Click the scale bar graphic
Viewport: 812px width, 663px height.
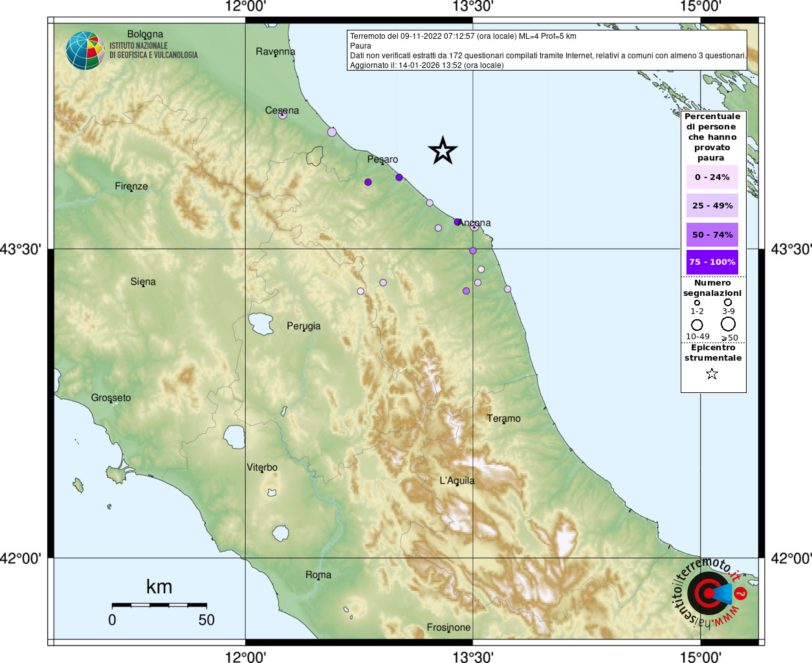(x=159, y=605)
